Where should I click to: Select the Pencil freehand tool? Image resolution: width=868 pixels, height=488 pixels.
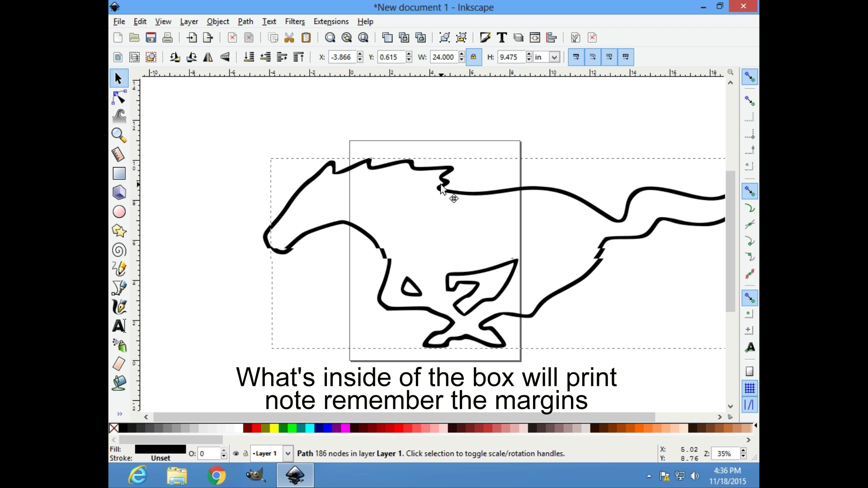119,269
